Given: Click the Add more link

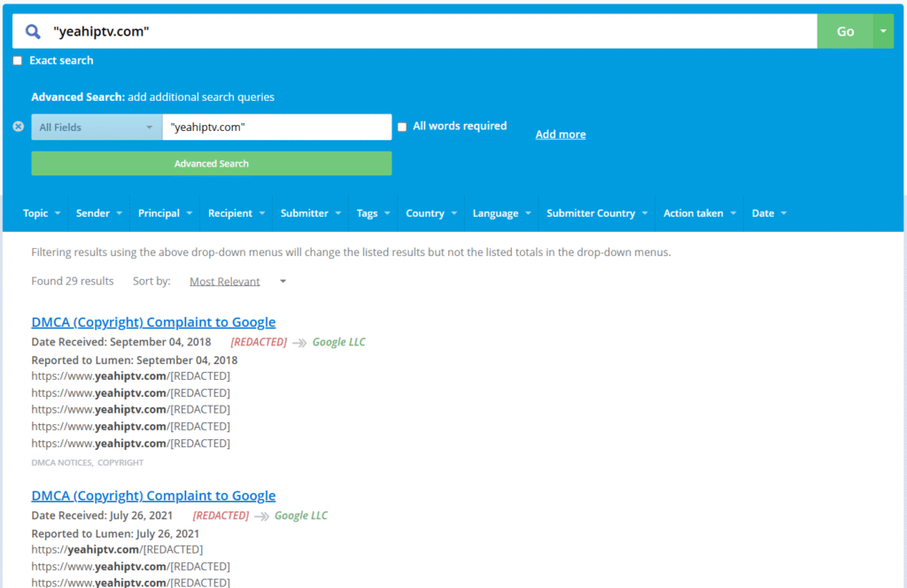Looking at the screenshot, I should point(560,135).
